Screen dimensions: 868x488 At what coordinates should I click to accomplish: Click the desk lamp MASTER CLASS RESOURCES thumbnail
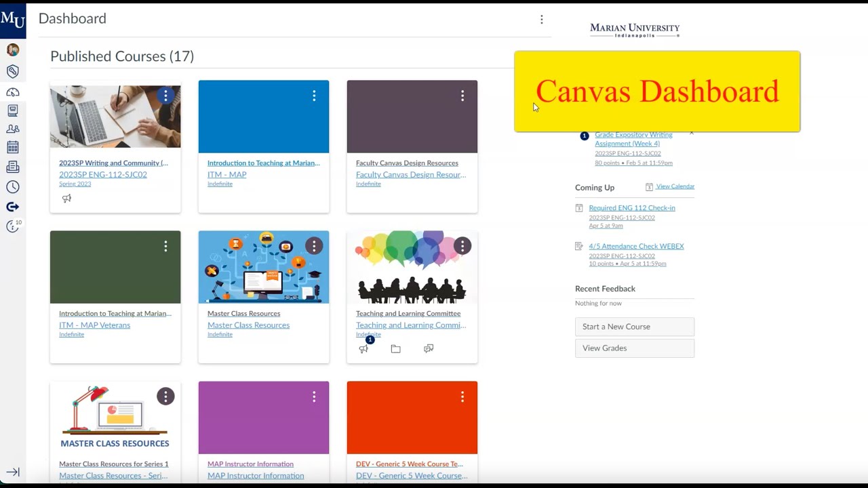(115, 418)
